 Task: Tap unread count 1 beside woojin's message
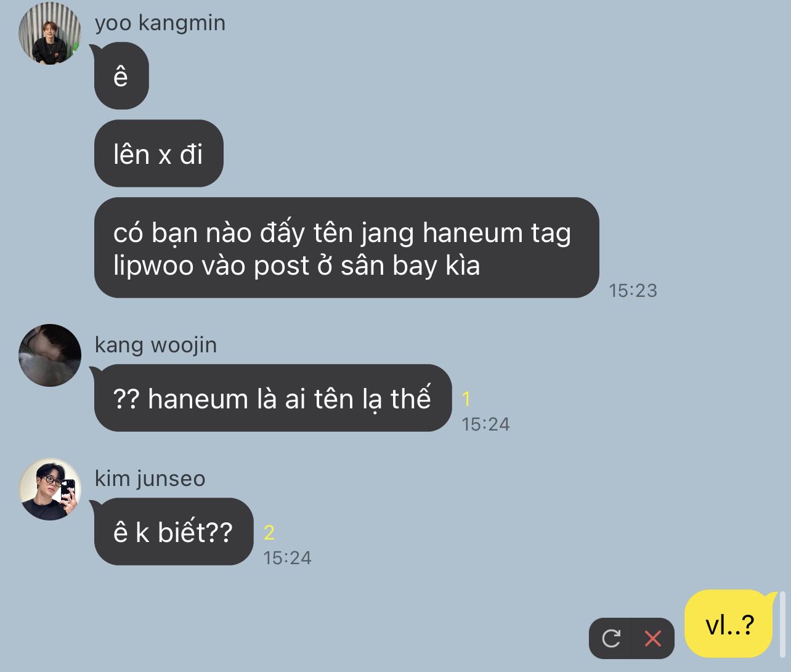pos(466,399)
